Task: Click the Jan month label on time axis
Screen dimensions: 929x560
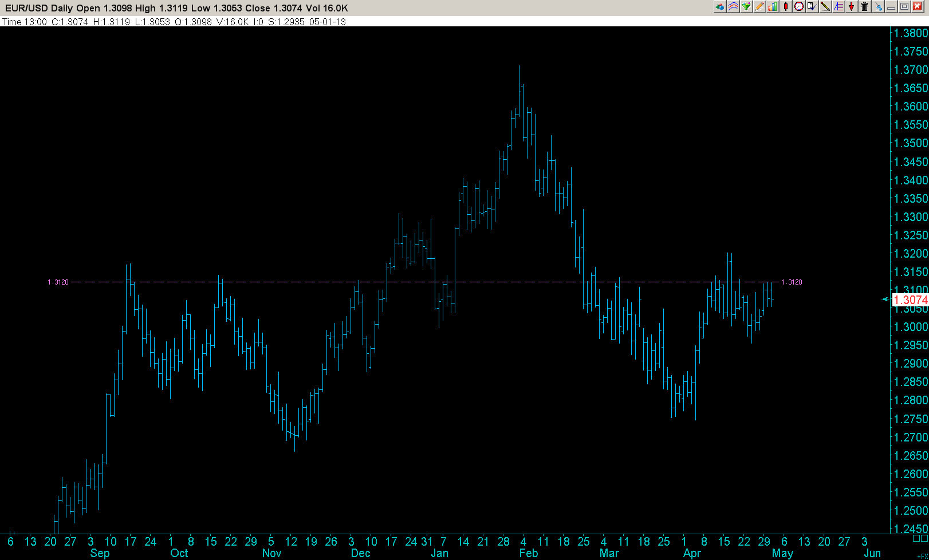Action: tap(439, 553)
